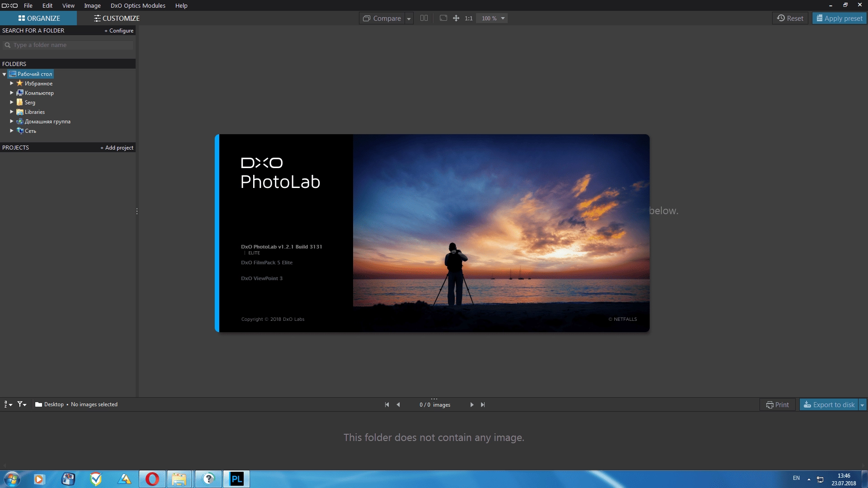Select the Компьютер icon
The image size is (868, 488).
(20, 93)
